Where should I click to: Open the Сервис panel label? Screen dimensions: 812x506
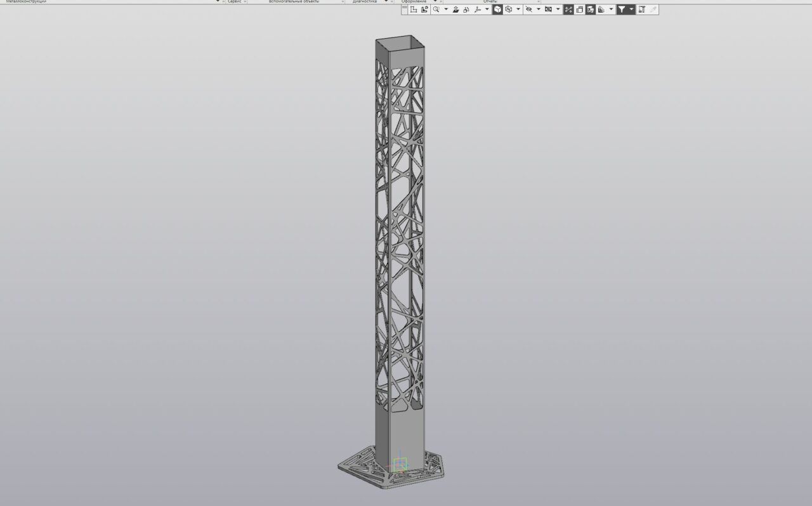(235, 2)
